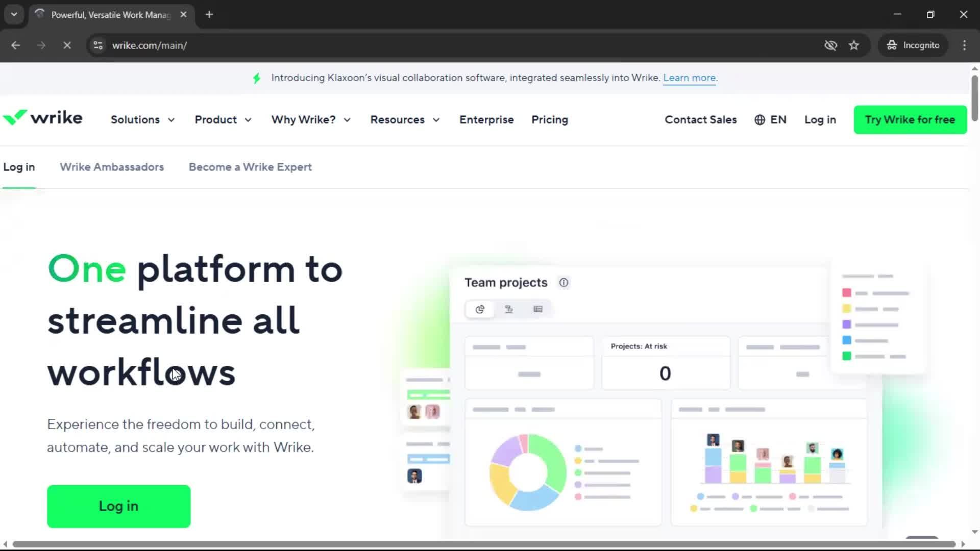Click the third-party cookies blocked eye icon

830,45
